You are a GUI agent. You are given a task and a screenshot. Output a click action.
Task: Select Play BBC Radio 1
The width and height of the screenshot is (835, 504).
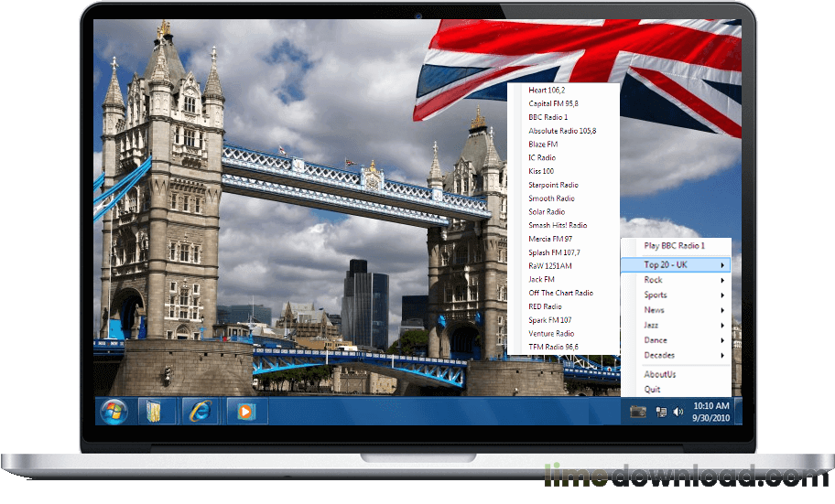pyautogui.click(x=676, y=246)
